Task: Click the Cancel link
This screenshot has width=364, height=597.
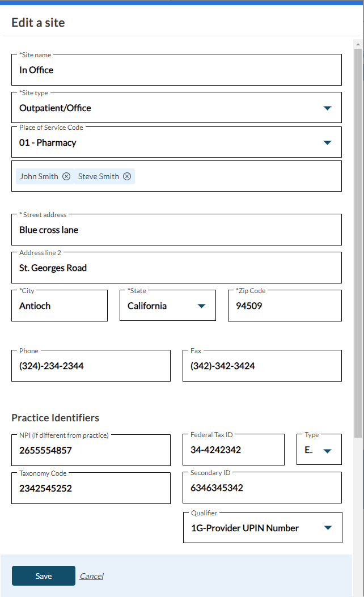Action: 91,576
